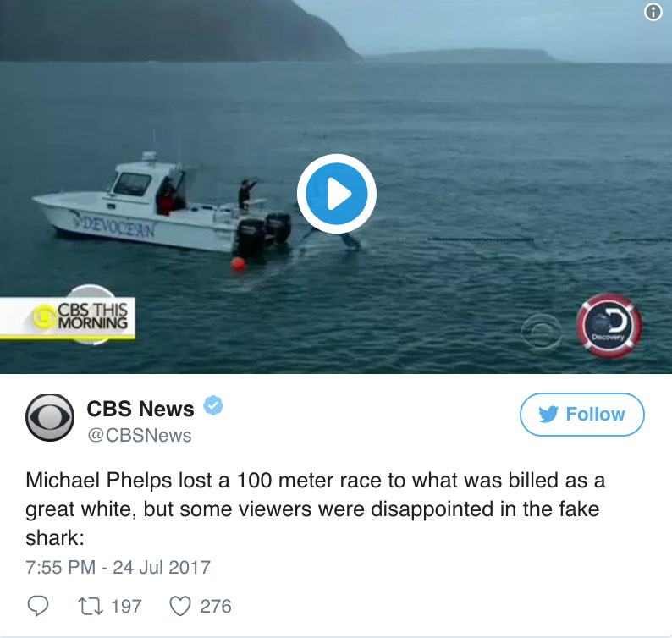Open the CBS News profile avatar
The width and height of the screenshot is (672, 638).
(x=50, y=418)
